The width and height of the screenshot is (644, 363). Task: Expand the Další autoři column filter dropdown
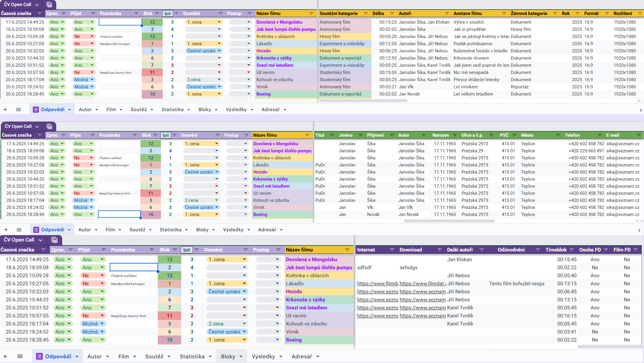click(x=482, y=250)
